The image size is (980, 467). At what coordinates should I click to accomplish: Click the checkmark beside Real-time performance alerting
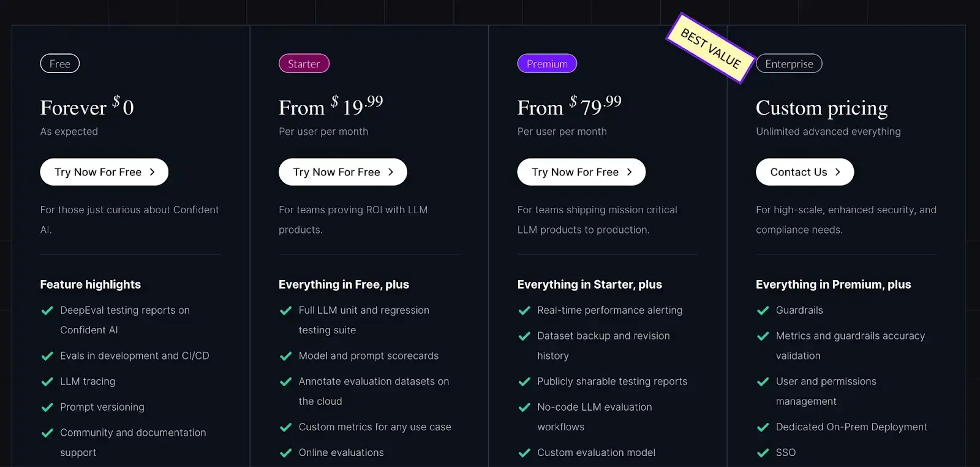tap(524, 311)
